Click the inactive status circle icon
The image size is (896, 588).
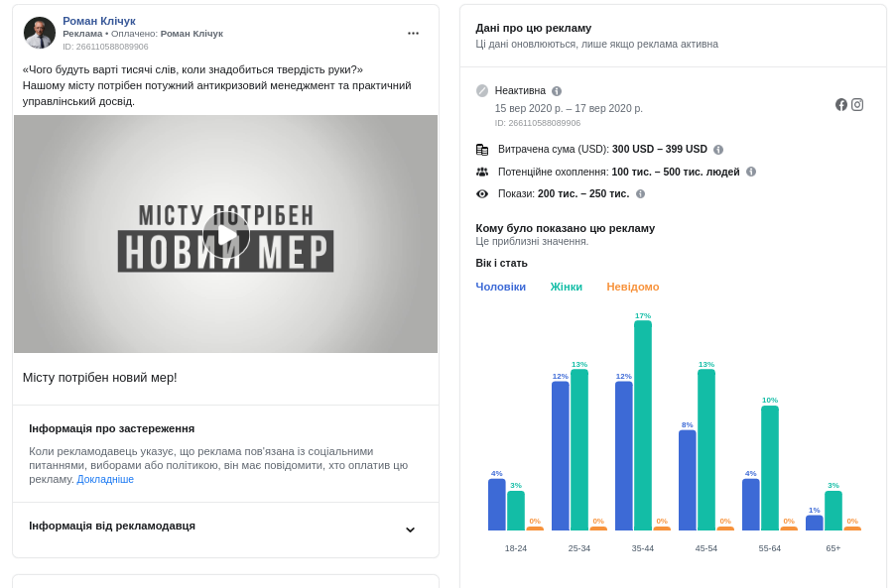[482, 90]
